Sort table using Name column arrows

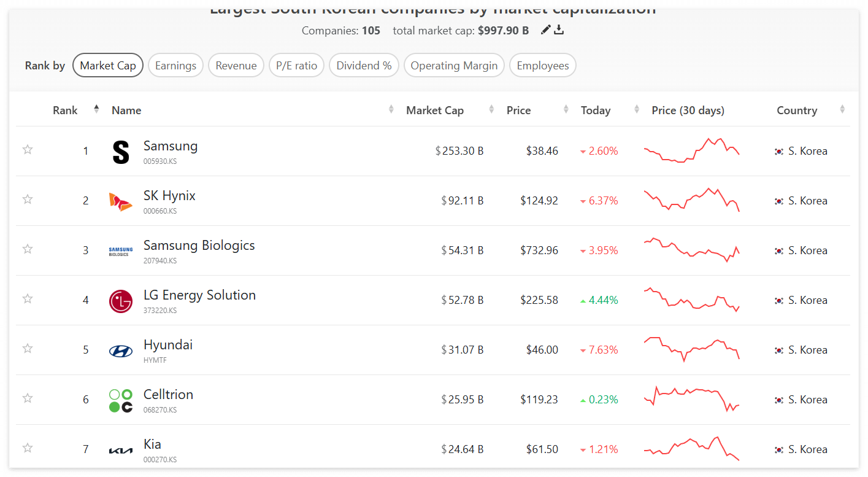click(x=391, y=109)
